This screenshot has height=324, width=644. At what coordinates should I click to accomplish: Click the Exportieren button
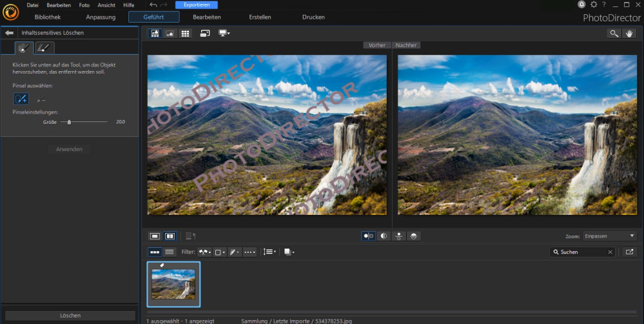[x=197, y=5]
